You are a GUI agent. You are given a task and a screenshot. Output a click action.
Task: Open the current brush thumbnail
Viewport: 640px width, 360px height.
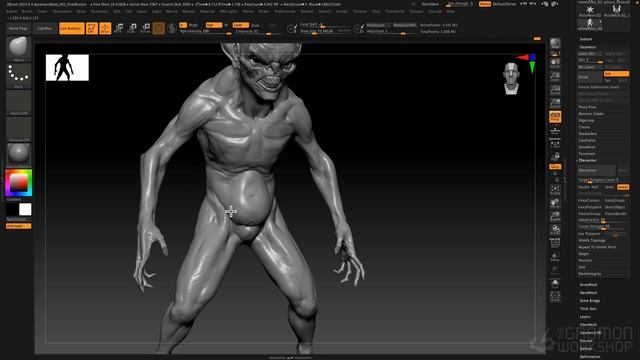pyautogui.click(x=18, y=48)
